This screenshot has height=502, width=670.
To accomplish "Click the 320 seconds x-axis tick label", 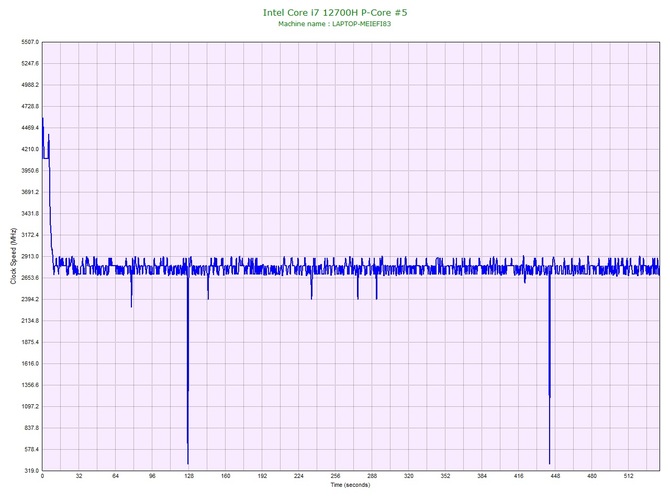I will point(409,476).
